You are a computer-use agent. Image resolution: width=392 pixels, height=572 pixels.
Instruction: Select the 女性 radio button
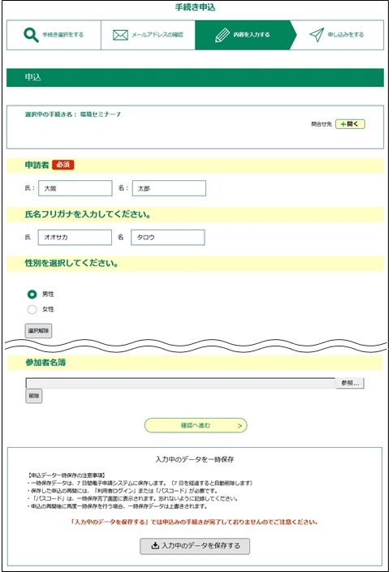click(x=32, y=309)
